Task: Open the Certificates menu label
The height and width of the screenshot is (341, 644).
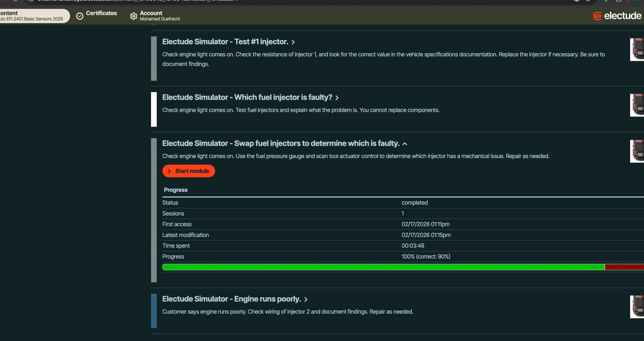Action: 101,13
